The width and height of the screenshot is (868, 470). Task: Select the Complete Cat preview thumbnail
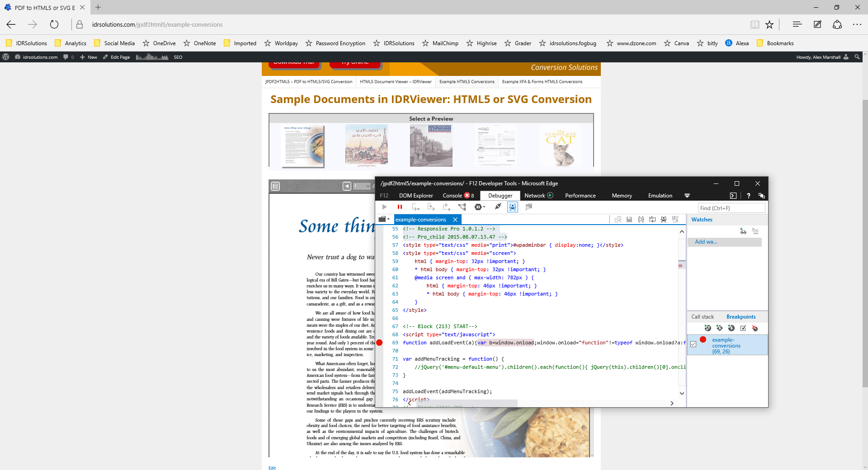(x=560, y=146)
